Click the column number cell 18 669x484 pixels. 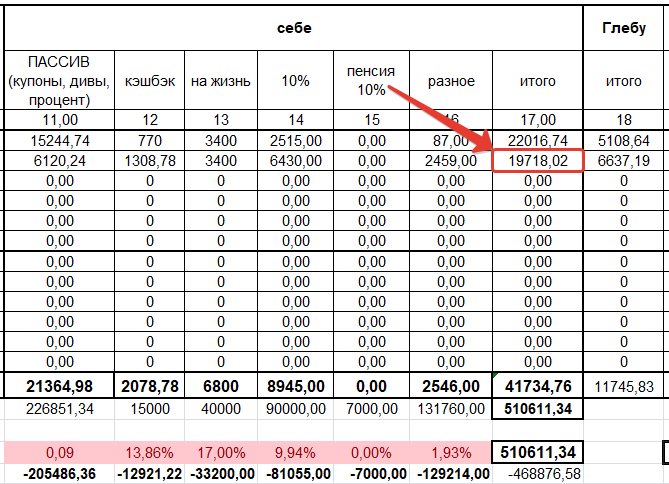(623, 120)
